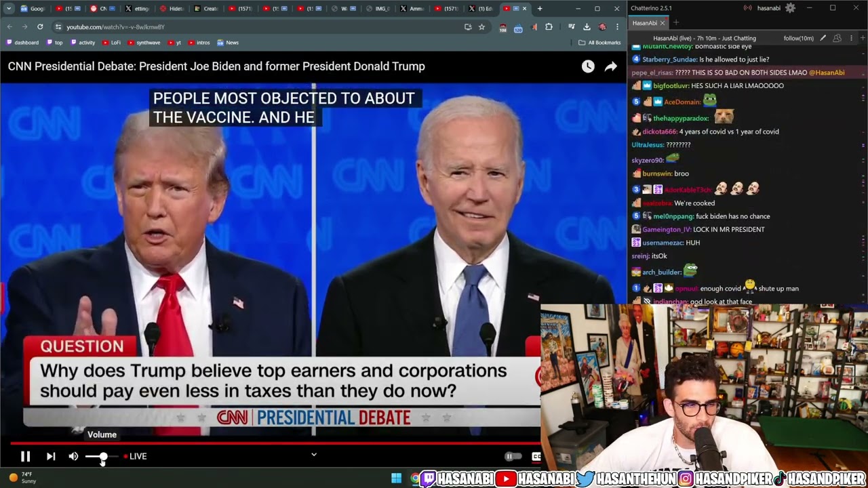Mute the video with speaker icon
The height and width of the screenshot is (488, 868).
click(73, 457)
